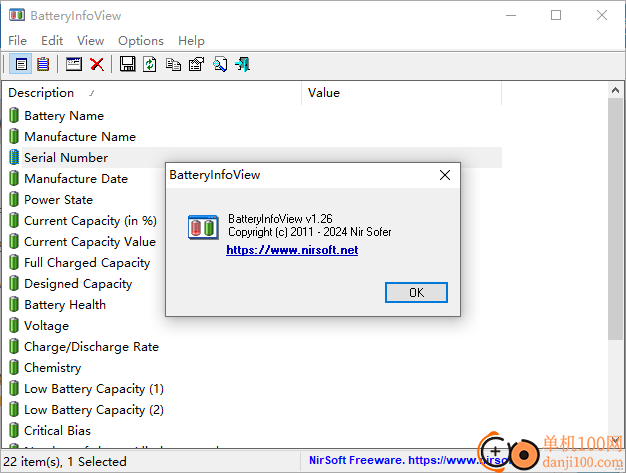626x473 pixels.
Task: Open the https://www.nirsoft.net link
Action: point(292,250)
